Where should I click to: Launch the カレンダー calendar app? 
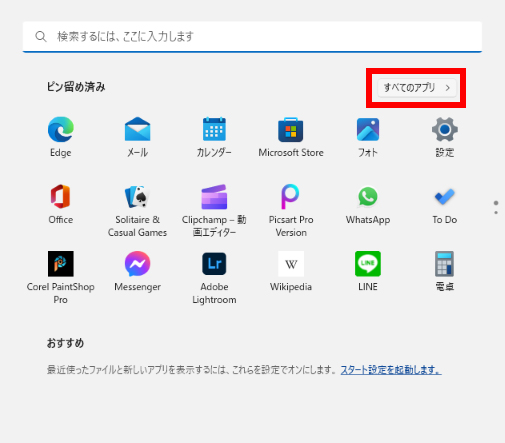pos(214,137)
